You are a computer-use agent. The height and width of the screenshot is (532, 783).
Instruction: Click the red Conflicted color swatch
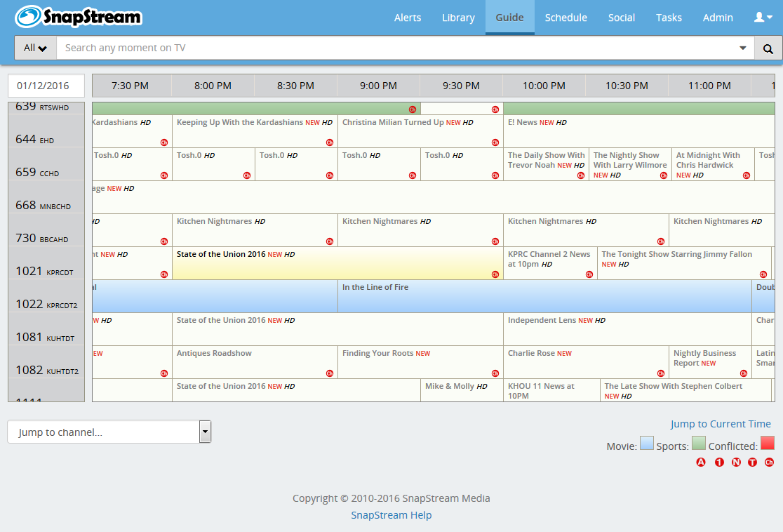[x=768, y=443]
